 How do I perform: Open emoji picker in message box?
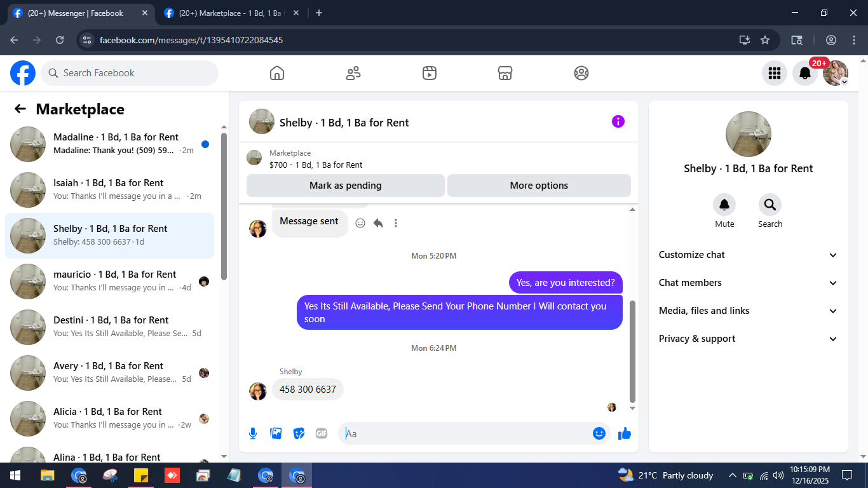point(599,433)
